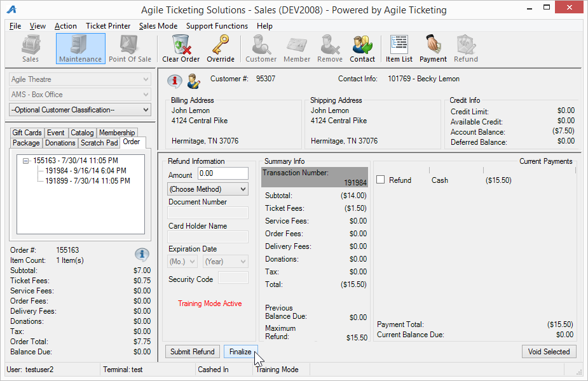Click the refund Amount input field

(222, 173)
